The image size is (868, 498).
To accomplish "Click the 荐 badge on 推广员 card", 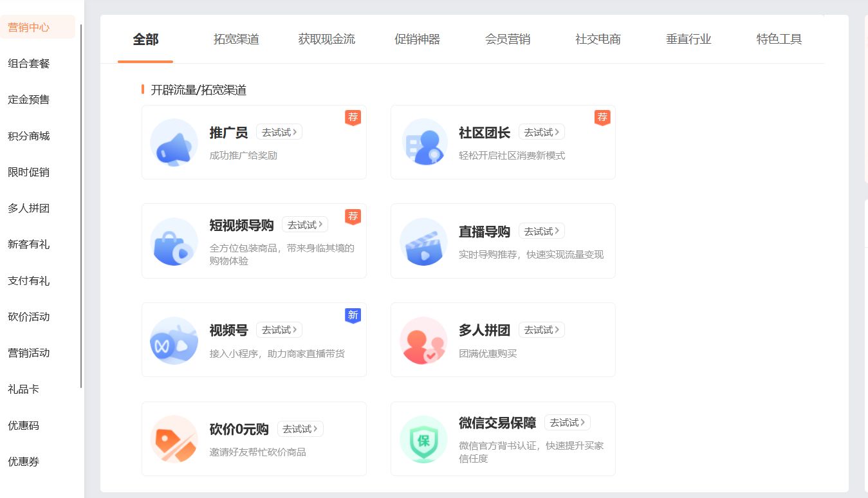I will tap(353, 117).
